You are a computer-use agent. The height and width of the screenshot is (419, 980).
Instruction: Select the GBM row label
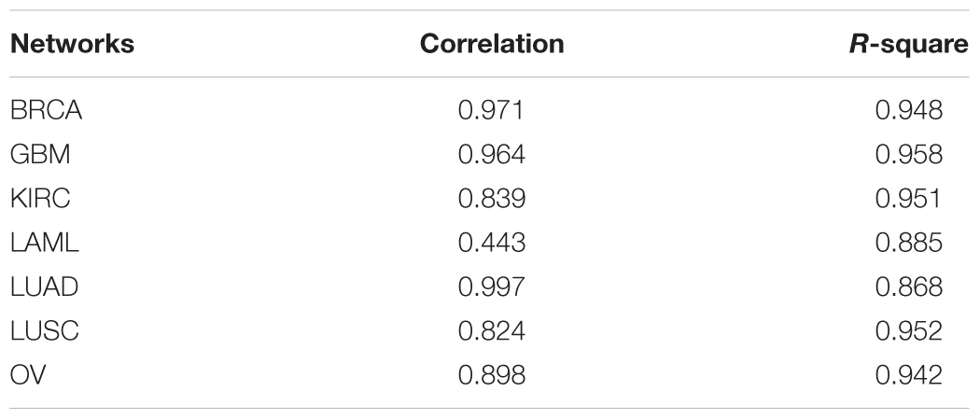pos(40,154)
